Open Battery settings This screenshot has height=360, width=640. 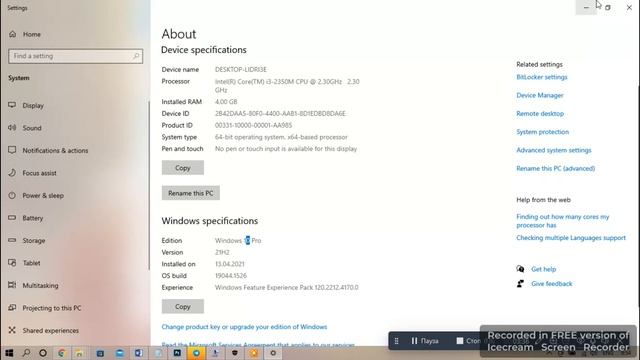[33, 218]
